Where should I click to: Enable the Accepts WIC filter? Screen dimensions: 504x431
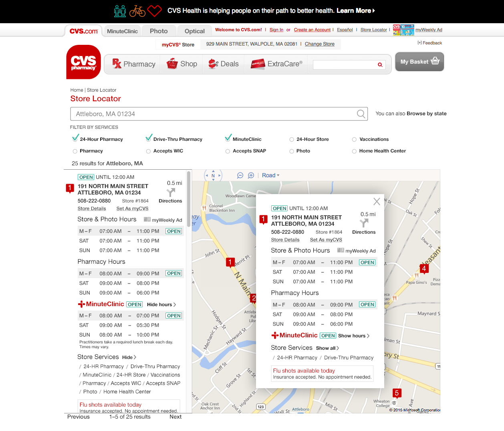(x=148, y=151)
